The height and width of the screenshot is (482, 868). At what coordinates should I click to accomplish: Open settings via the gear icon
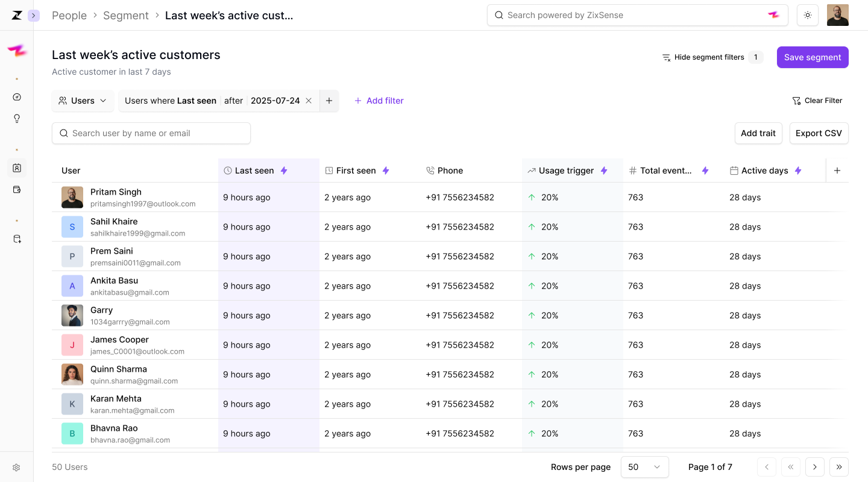click(17, 467)
